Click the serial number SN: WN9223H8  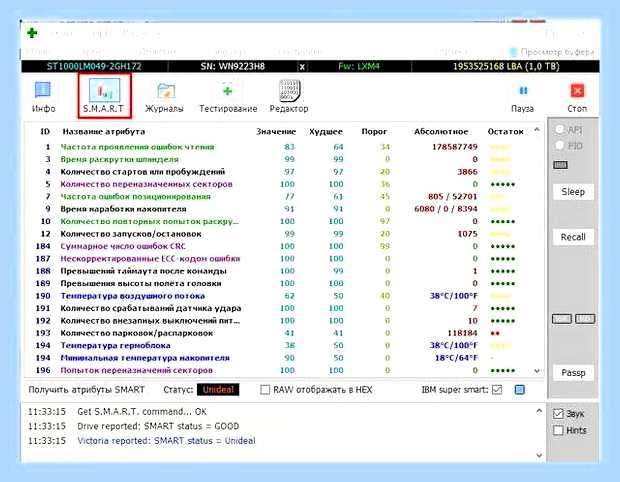click(232, 66)
